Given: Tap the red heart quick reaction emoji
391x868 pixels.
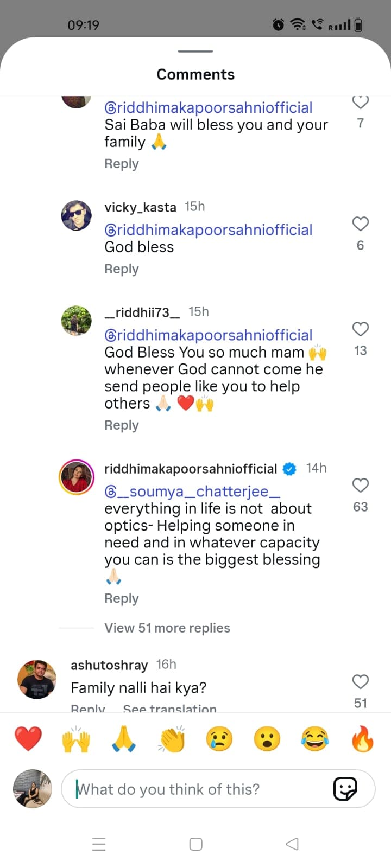Looking at the screenshot, I should 28,739.
